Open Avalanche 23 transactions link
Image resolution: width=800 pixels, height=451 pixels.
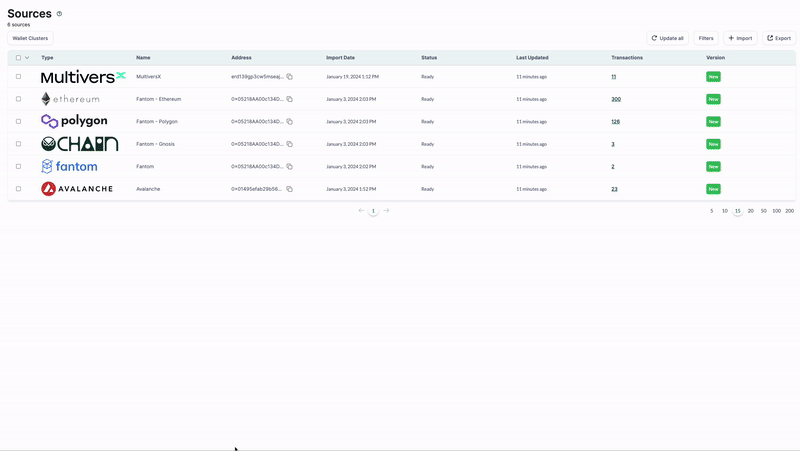point(614,189)
